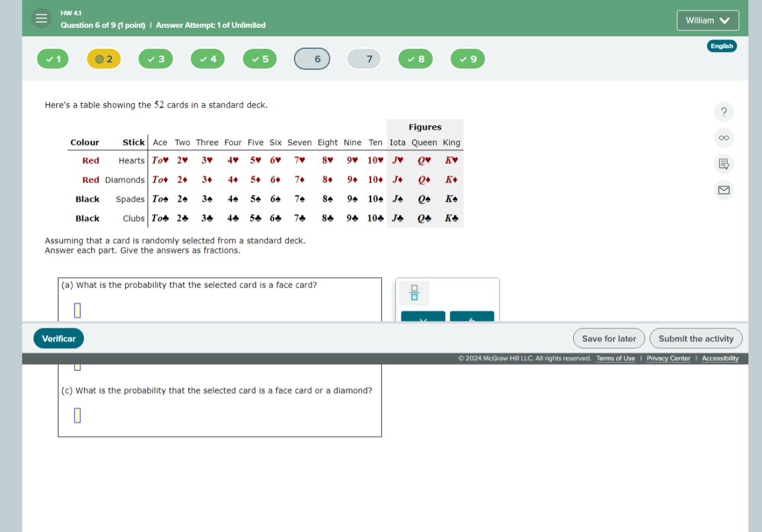Click the envelope message icon
762x532 pixels.
click(724, 190)
